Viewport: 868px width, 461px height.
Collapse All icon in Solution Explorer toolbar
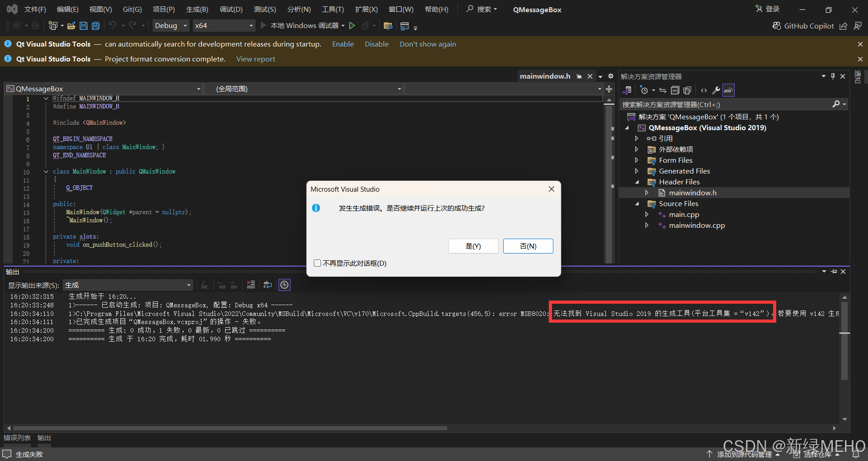pyautogui.click(x=675, y=90)
